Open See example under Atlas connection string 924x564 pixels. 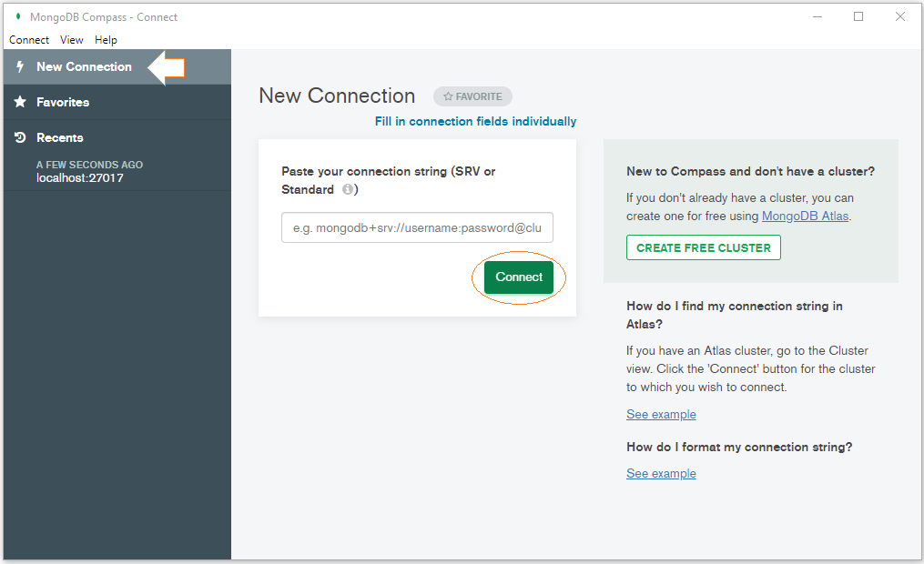point(661,415)
